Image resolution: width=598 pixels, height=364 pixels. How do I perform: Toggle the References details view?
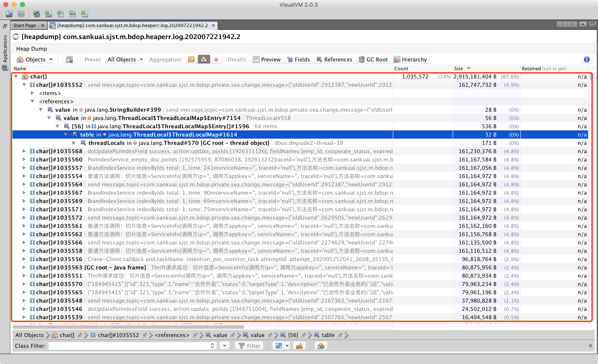click(335, 59)
